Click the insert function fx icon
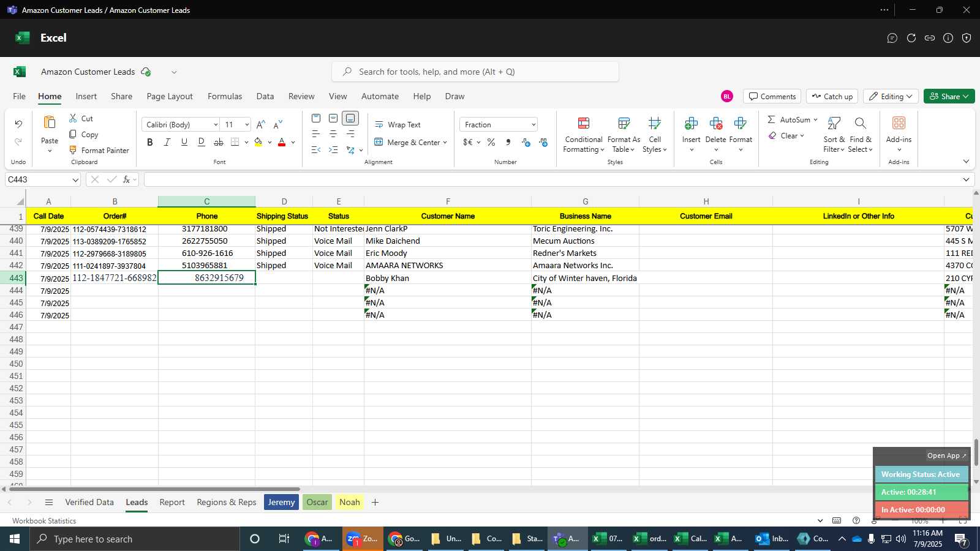This screenshot has height=551, width=980. (x=127, y=179)
